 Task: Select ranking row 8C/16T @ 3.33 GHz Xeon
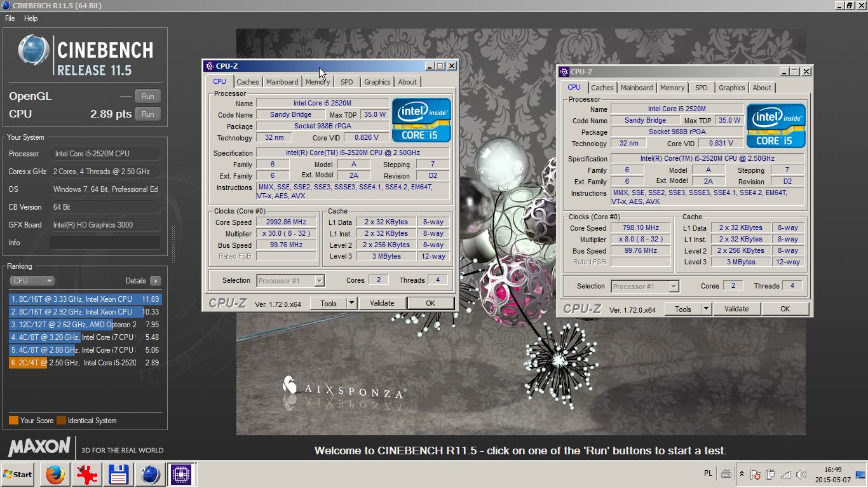tap(85, 299)
